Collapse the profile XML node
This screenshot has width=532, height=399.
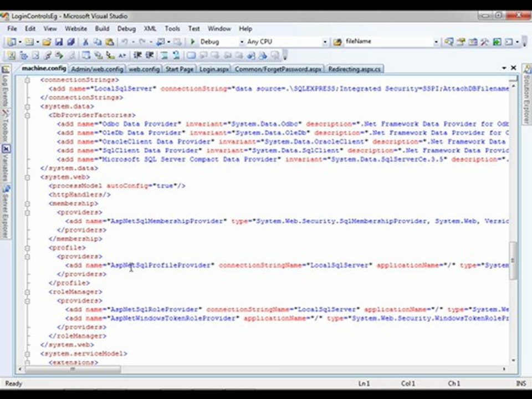(27, 248)
